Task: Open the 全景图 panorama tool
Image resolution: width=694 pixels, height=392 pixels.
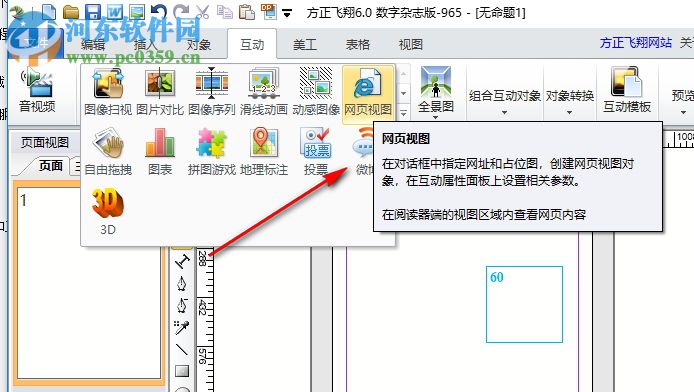Action: 436,92
